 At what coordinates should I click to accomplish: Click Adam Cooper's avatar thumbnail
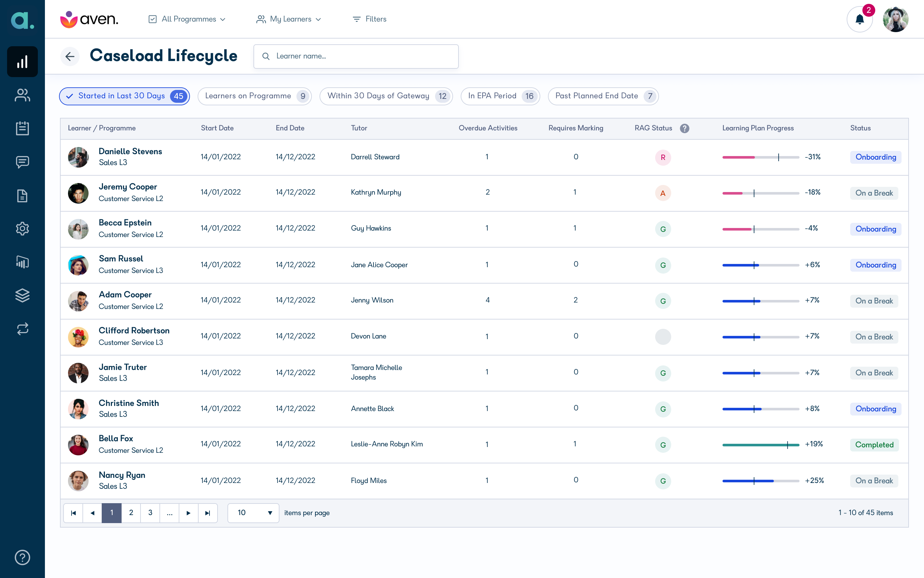78,301
